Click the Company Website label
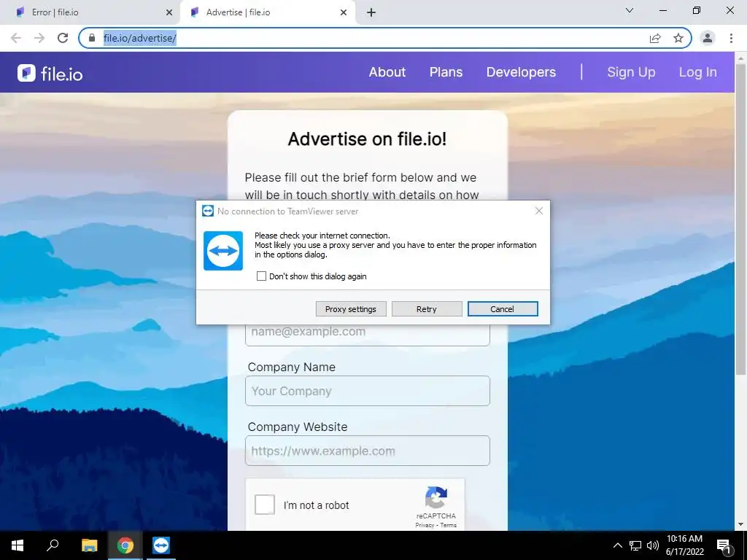Screen dimensions: 747x560 298,427
